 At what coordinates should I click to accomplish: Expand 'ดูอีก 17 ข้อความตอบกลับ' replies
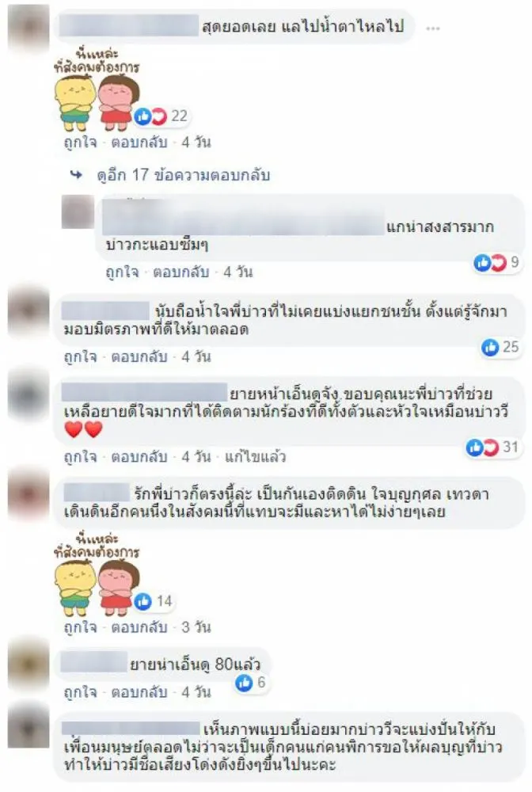click(x=183, y=175)
